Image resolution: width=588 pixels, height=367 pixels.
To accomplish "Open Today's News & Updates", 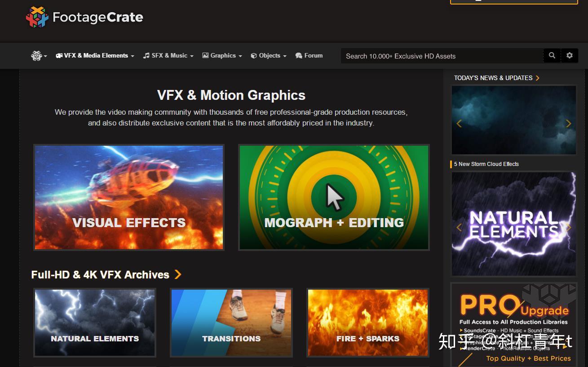I will (496, 78).
